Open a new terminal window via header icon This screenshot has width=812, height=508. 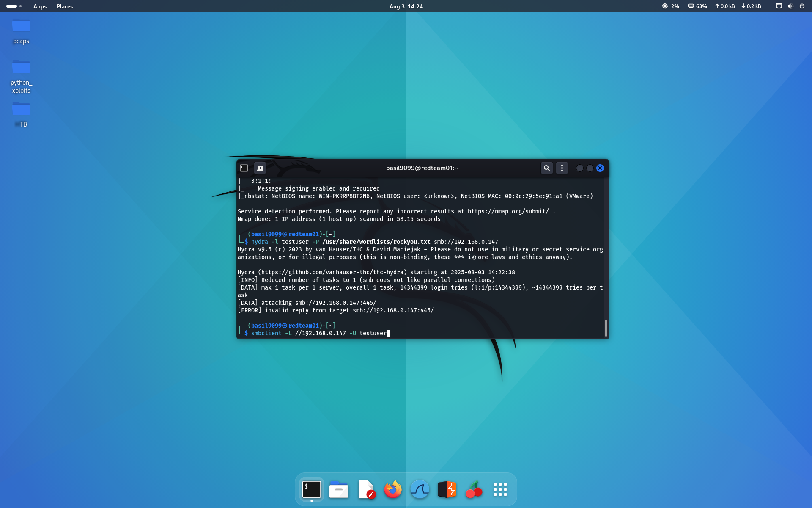(x=260, y=168)
